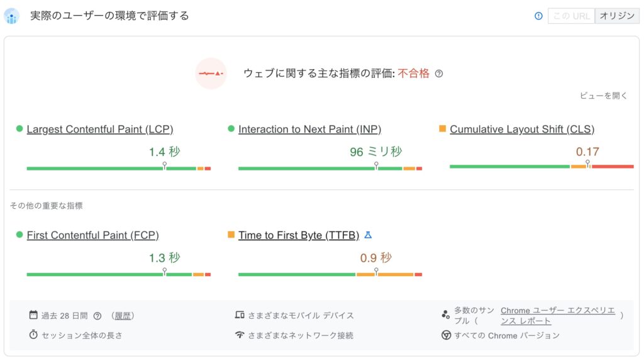644x361 pixels.
Task: Open the Cumulative Layout Shift (CLS) link
Action: [522, 129]
